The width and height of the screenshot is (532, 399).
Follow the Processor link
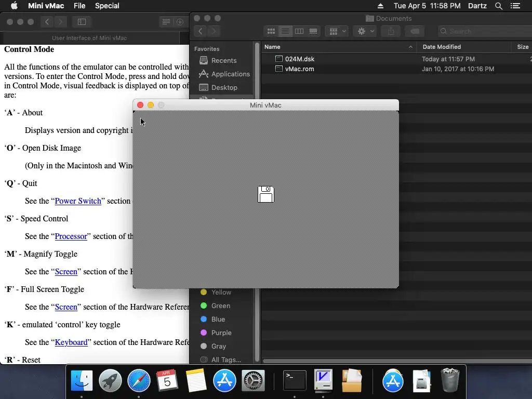tap(71, 236)
